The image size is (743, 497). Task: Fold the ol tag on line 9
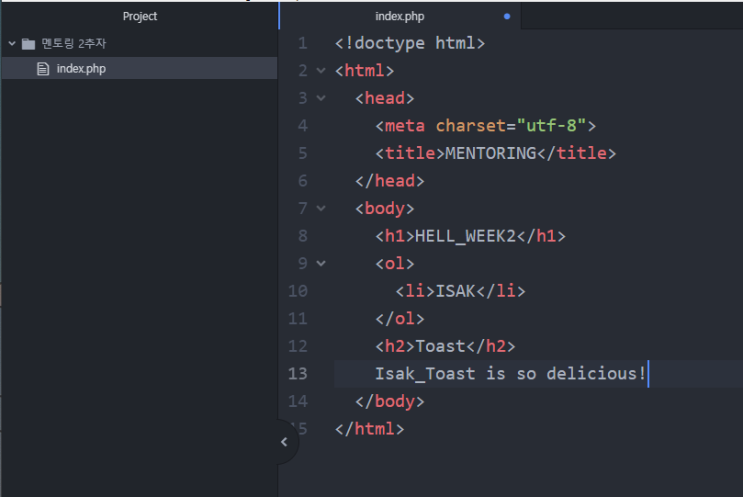pyautogui.click(x=321, y=263)
